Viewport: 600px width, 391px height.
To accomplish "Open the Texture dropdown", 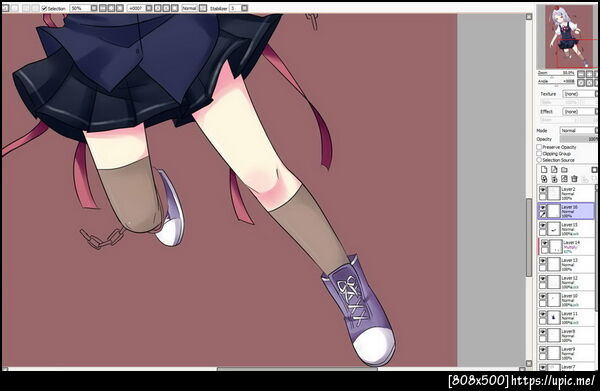I will (x=580, y=94).
